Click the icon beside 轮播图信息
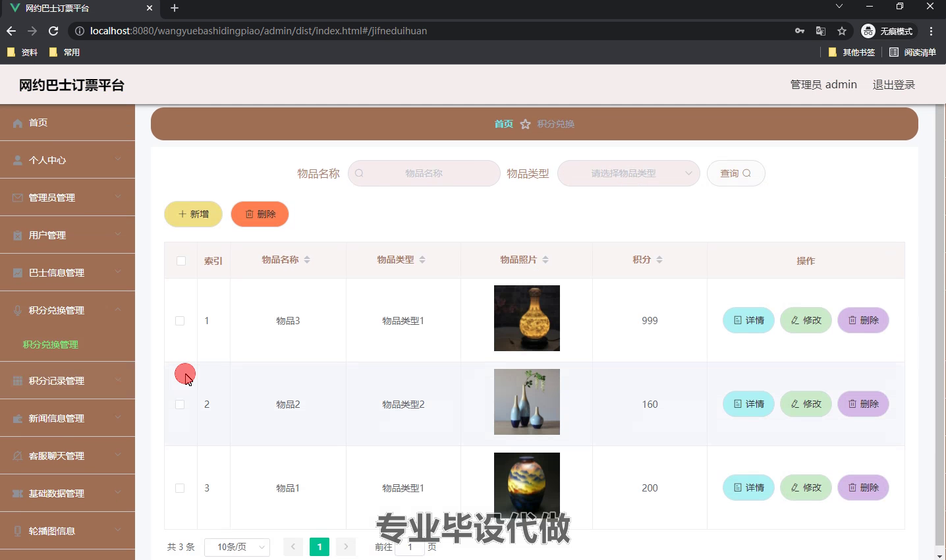The width and height of the screenshot is (946, 560). [x=18, y=531]
